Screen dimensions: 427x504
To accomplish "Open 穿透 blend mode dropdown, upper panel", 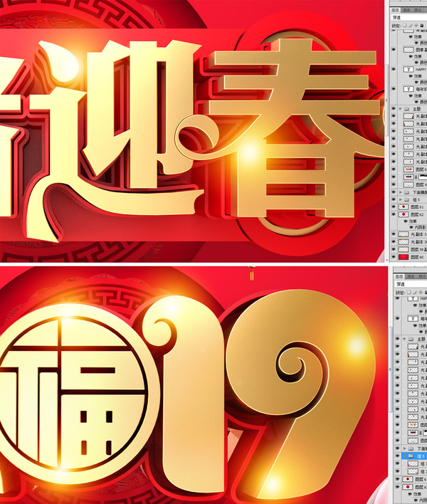I will (409, 17).
